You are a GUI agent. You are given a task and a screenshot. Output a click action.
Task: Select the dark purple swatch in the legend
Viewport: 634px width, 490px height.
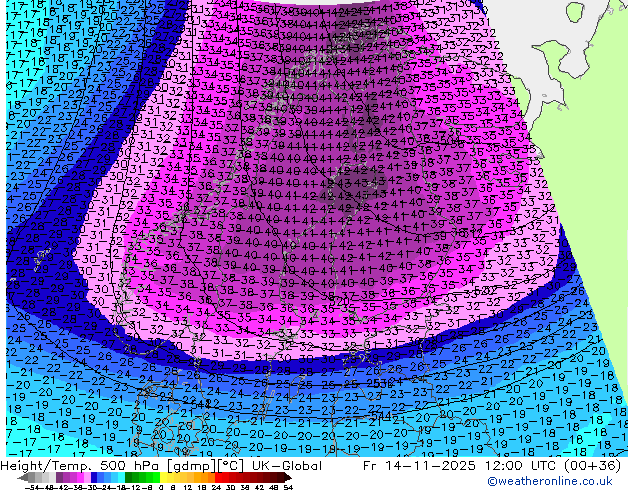pos(59,478)
